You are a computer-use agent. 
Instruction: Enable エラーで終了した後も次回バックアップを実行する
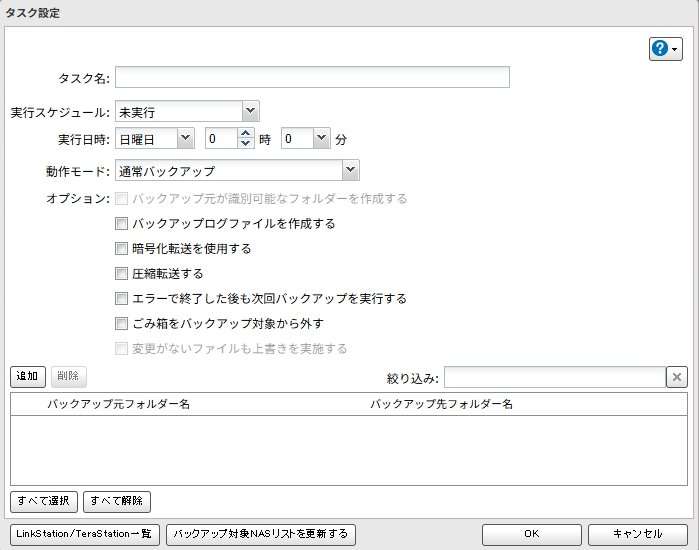click(x=122, y=299)
